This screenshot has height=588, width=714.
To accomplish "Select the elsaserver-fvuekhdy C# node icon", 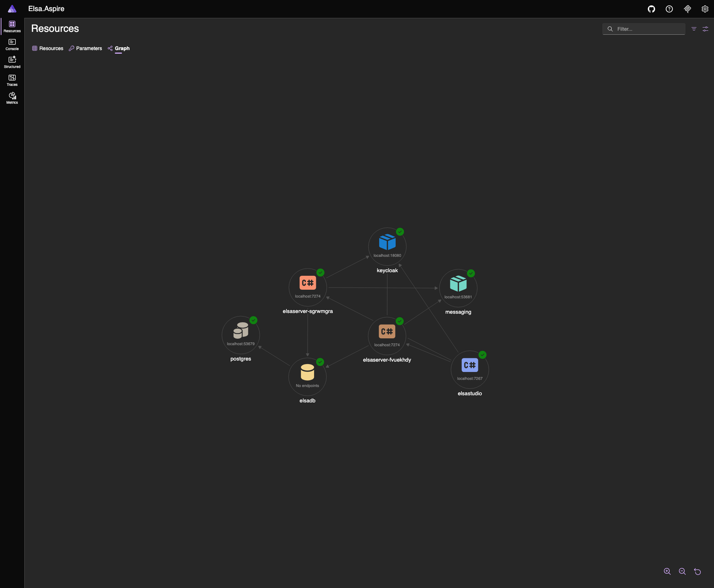I will (x=387, y=332).
